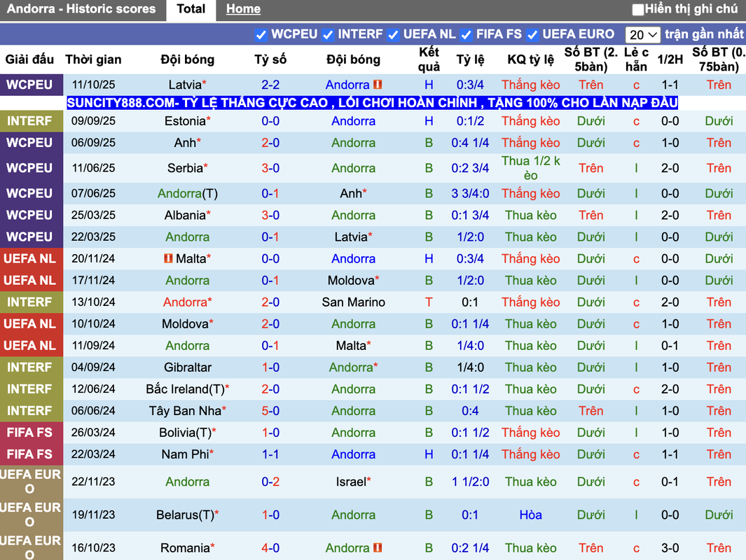The width and height of the screenshot is (746, 560).
Task: Open the 4-0 score of Romania match
Action: [270, 548]
